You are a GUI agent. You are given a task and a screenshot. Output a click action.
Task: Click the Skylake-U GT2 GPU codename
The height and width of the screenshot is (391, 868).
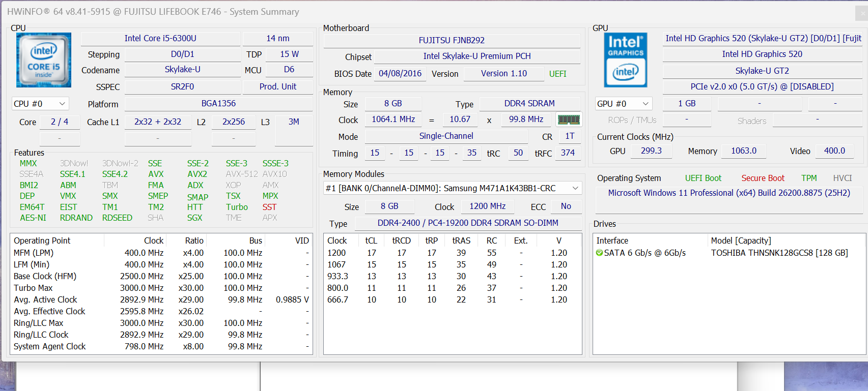click(762, 71)
